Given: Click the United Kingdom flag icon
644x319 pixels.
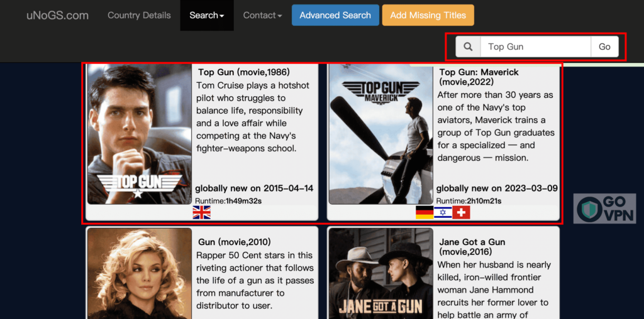Looking at the screenshot, I should point(201,213).
